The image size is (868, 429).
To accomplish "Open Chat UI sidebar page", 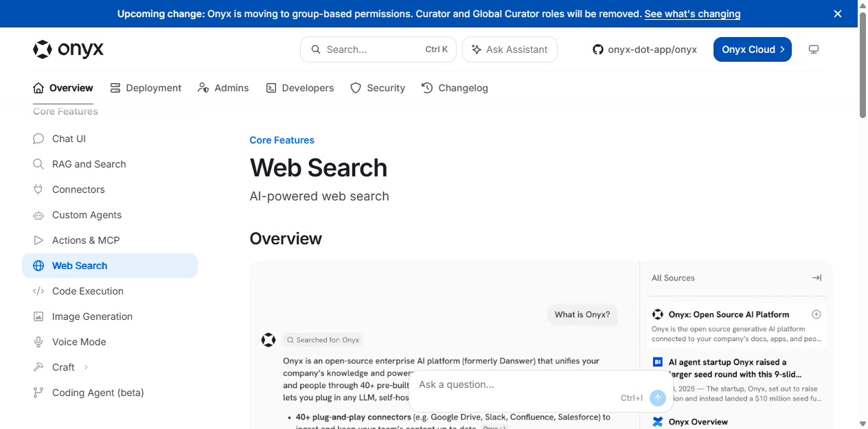I will pyautogui.click(x=110, y=139).
